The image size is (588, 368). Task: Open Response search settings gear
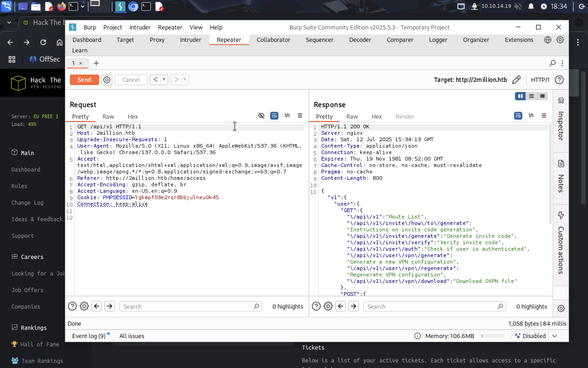click(328, 306)
